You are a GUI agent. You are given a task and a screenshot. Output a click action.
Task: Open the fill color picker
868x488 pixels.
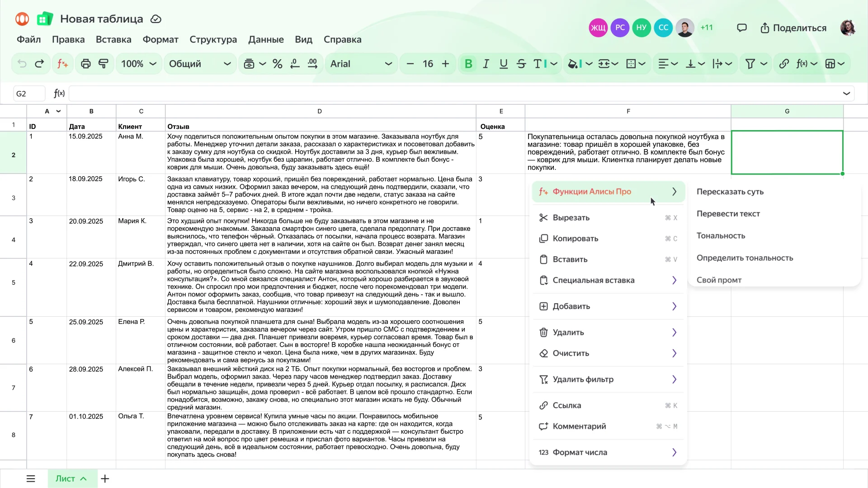pos(580,64)
